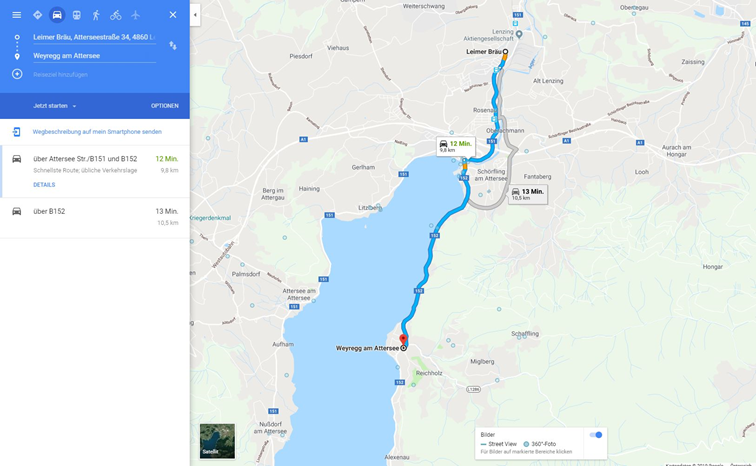
Task: Select route über Attersee Str./B151 und B152
Action: click(x=94, y=171)
